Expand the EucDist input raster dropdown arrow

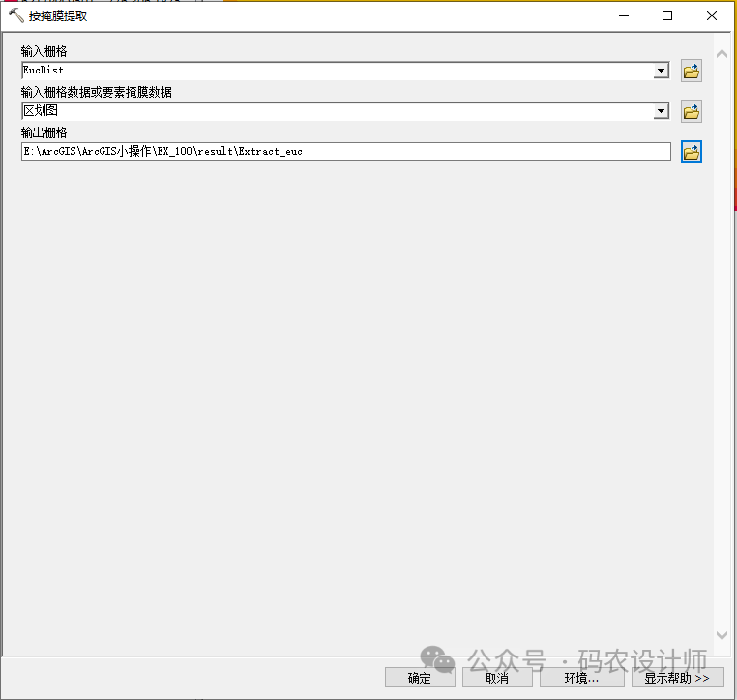point(662,71)
